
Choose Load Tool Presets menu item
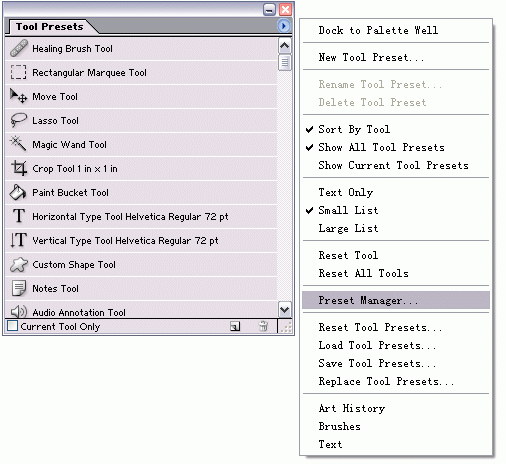coord(377,345)
